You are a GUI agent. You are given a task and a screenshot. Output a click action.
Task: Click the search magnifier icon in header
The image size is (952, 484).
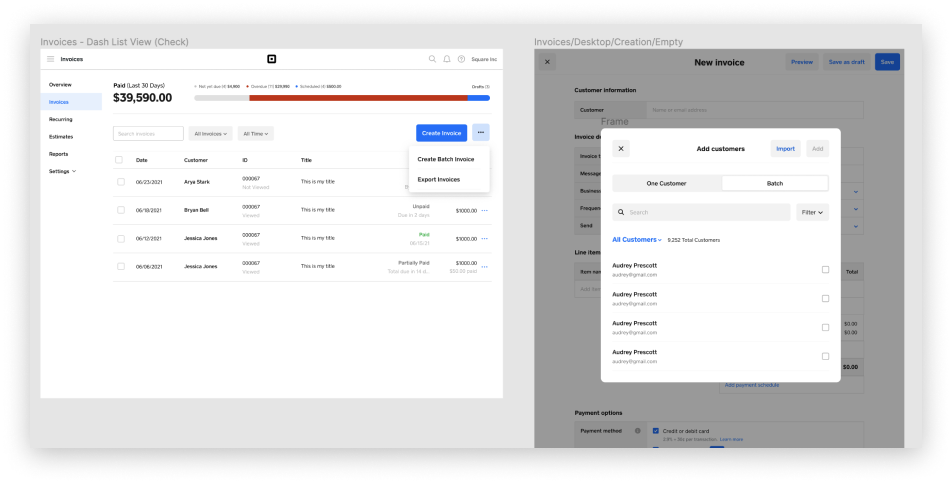(x=432, y=59)
